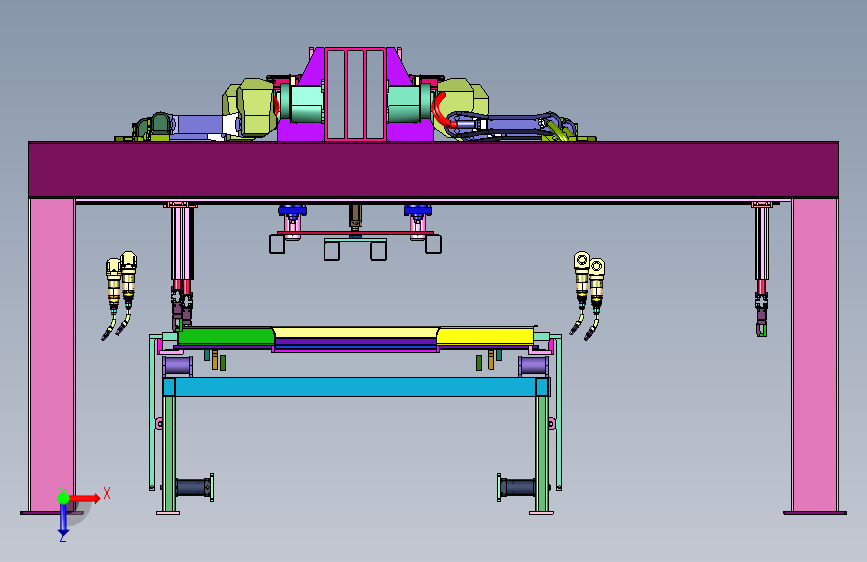The image size is (867, 562).
Task: Select the right purple roller under fixture
Action: 533,366
